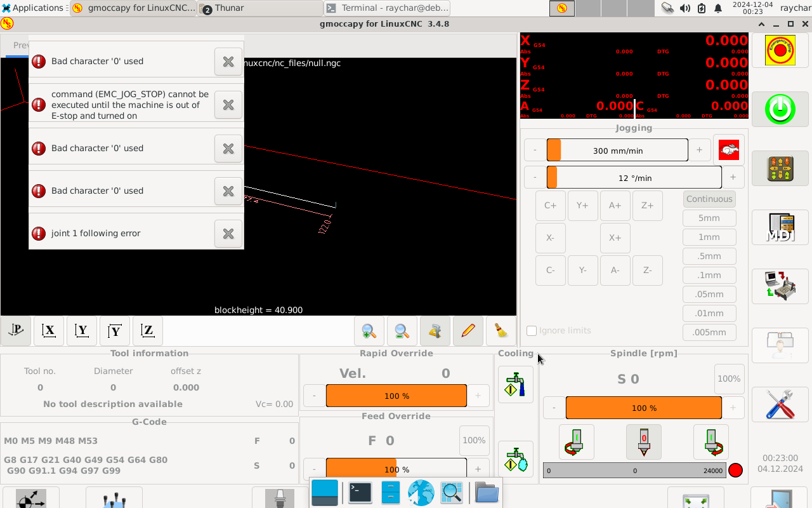
Task: Close the EMC_JOG_STOP error message
Action: coord(228,105)
